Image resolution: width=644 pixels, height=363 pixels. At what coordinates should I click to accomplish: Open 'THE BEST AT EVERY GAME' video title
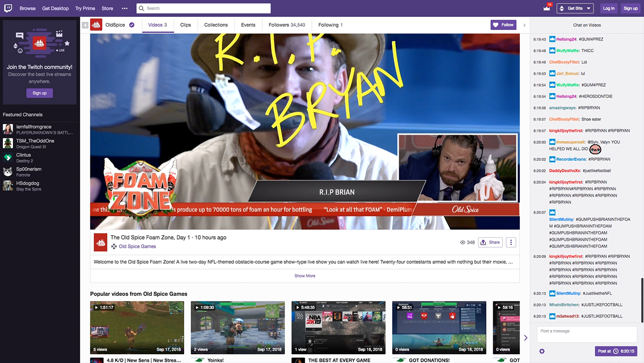pyautogui.click(x=339, y=360)
